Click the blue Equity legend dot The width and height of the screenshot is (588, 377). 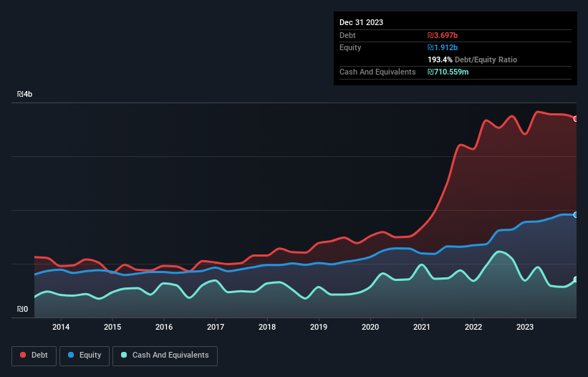click(x=71, y=355)
